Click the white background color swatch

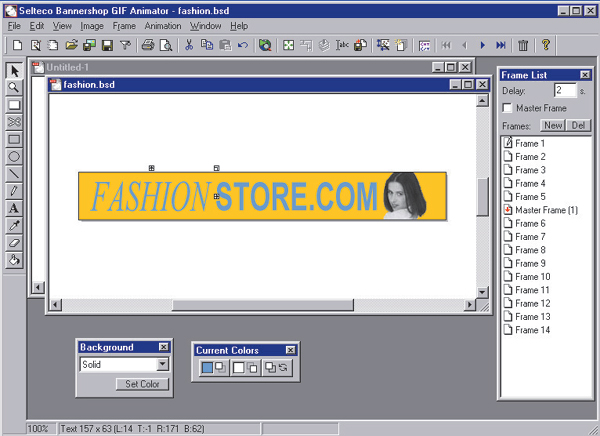238,367
